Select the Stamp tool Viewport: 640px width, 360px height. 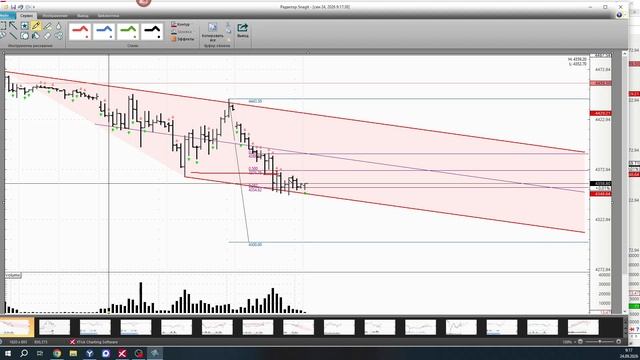pos(24,26)
